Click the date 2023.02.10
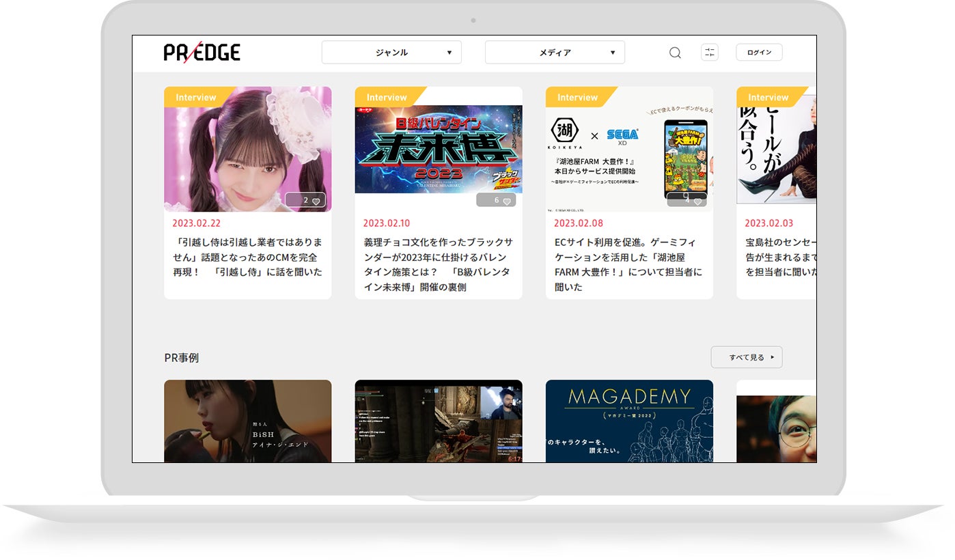The image size is (955, 560). coord(387,223)
